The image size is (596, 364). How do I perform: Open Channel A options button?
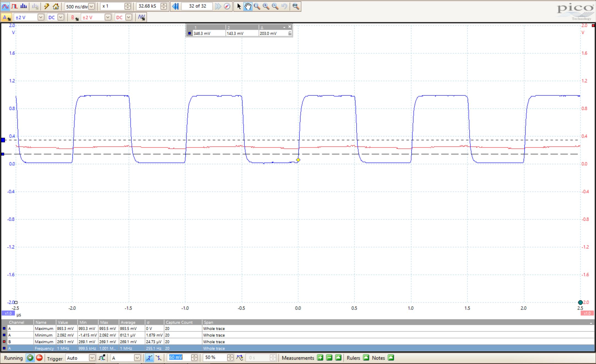click(x=6, y=17)
